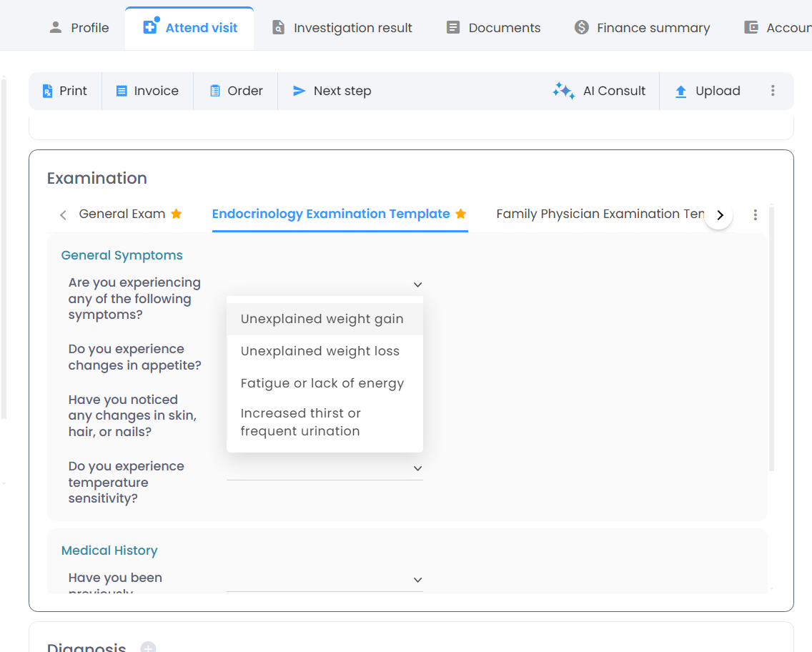The image size is (812, 652).
Task: Open toolbar more options (three dots)
Action: tap(773, 91)
